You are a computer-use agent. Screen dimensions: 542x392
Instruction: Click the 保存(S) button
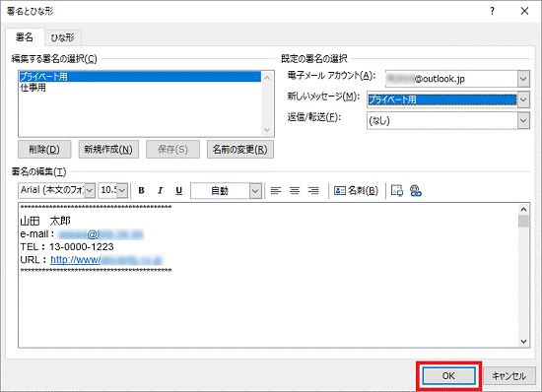click(172, 149)
